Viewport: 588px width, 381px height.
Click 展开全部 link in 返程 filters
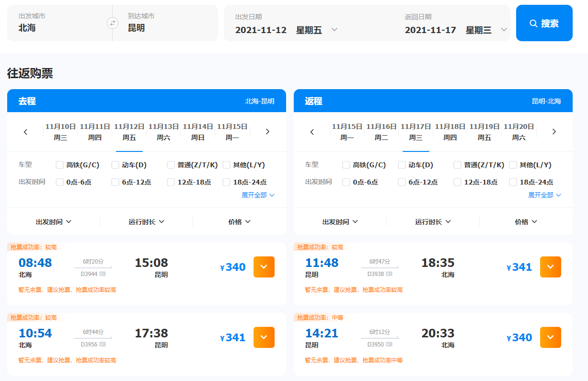click(x=544, y=195)
